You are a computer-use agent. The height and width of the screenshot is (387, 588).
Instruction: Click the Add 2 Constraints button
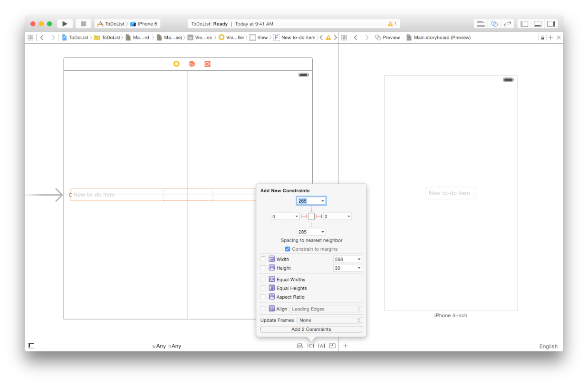311,329
